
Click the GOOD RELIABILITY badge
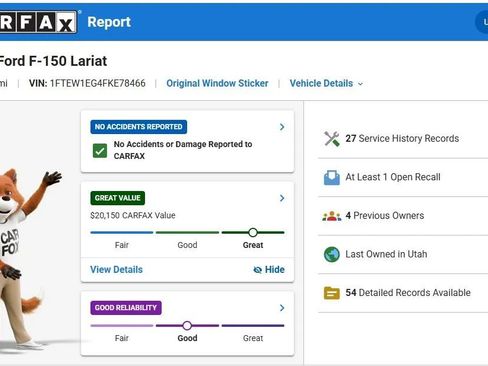click(126, 308)
